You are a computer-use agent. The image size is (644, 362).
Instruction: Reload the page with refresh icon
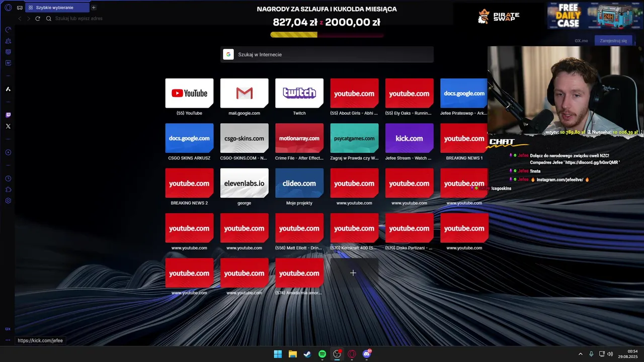point(37,19)
